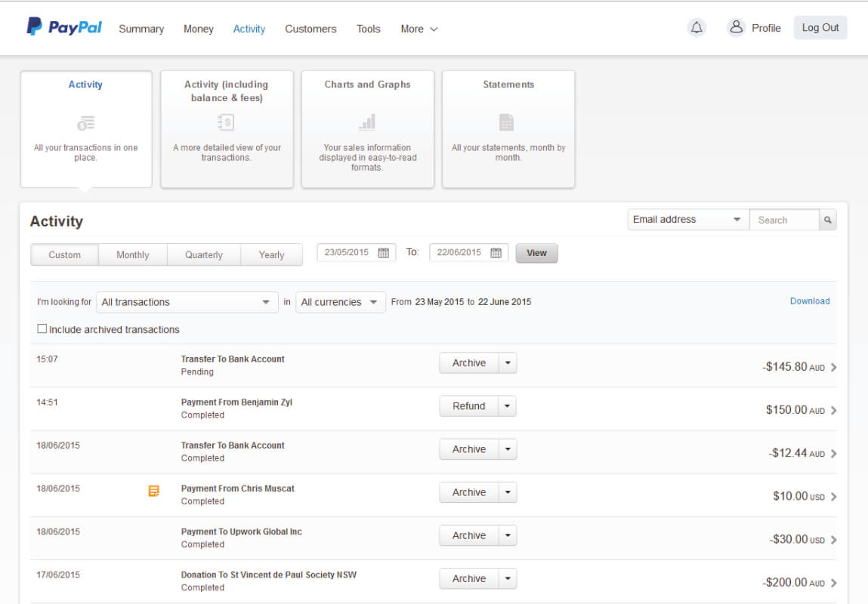Archive the Upwork Global Inc payment

(x=469, y=535)
